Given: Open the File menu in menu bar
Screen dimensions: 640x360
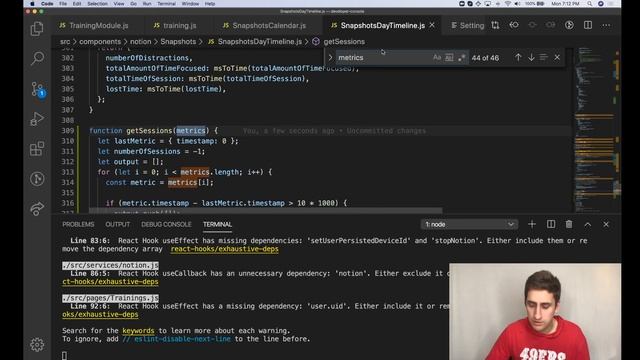Looking at the screenshot, I should point(62,4).
